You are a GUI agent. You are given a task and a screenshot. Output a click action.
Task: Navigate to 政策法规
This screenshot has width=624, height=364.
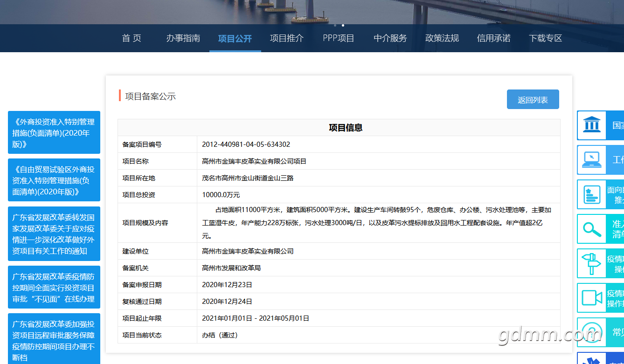(x=442, y=38)
